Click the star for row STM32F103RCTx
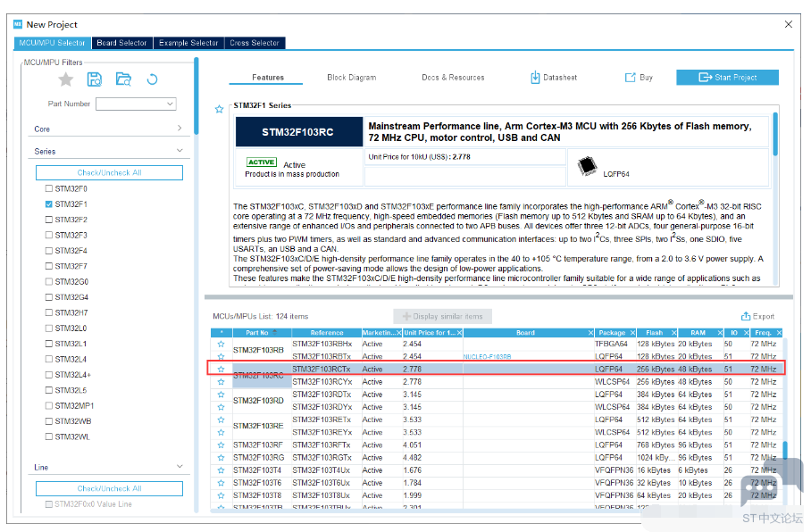The width and height of the screenshot is (811, 532). click(222, 370)
